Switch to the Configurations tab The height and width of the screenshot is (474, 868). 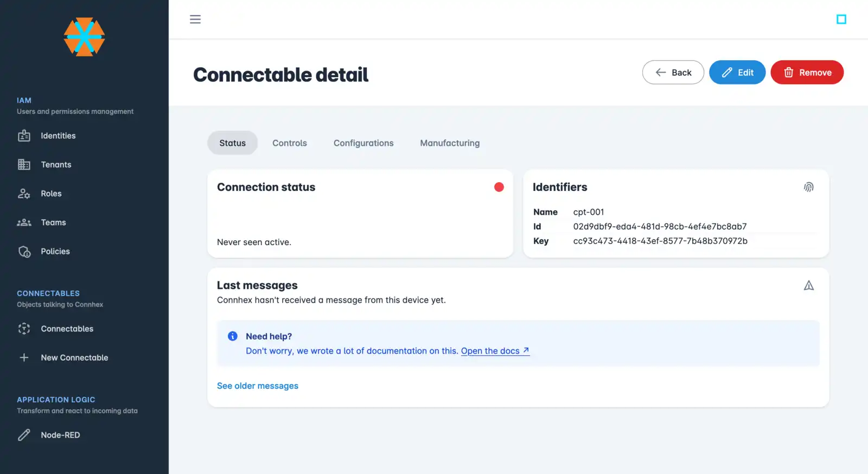coord(363,143)
